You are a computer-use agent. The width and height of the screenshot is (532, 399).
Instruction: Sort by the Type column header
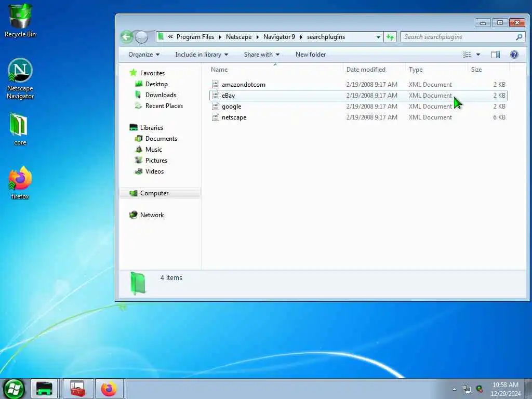click(436, 69)
